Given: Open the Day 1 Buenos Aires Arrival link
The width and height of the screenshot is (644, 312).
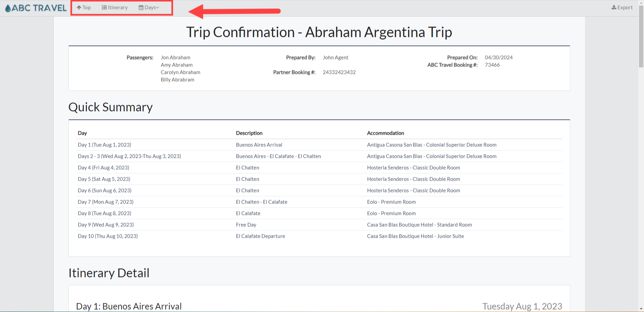Looking at the screenshot, I should click(x=259, y=145).
